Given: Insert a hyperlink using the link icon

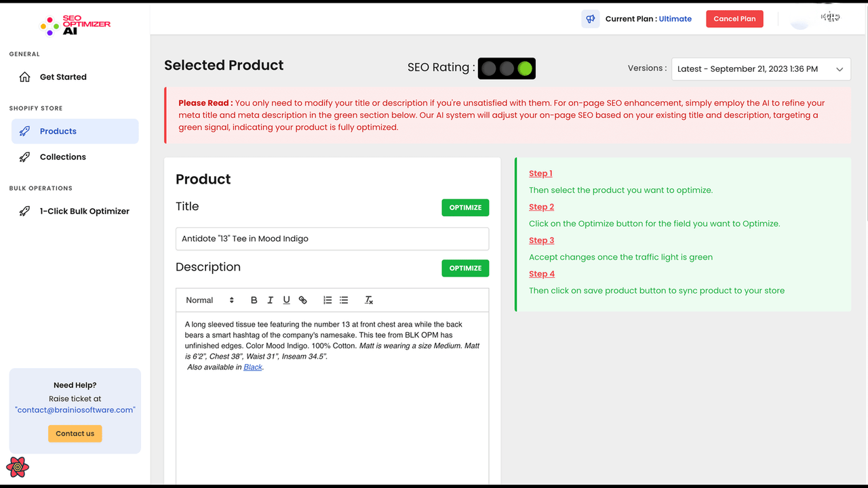Looking at the screenshot, I should point(302,300).
